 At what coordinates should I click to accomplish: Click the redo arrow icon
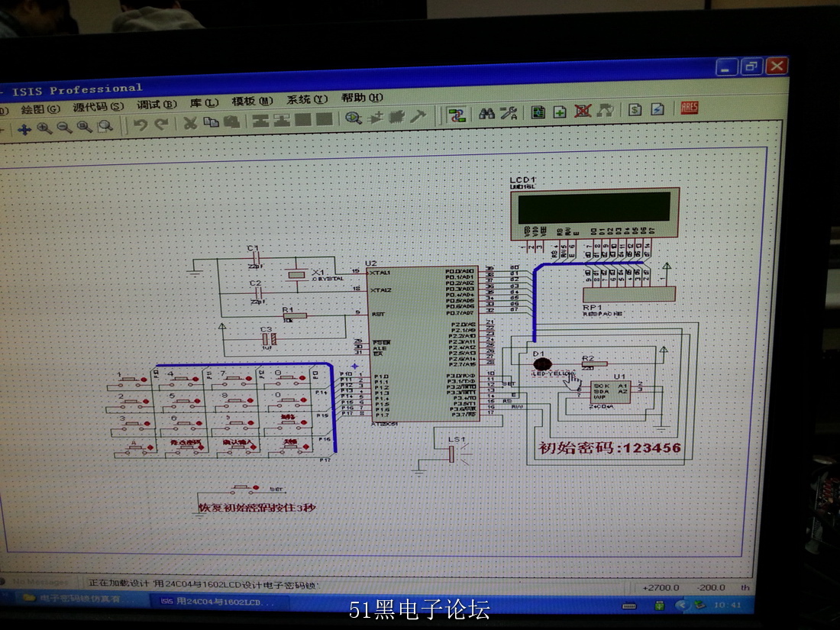pos(160,124)
